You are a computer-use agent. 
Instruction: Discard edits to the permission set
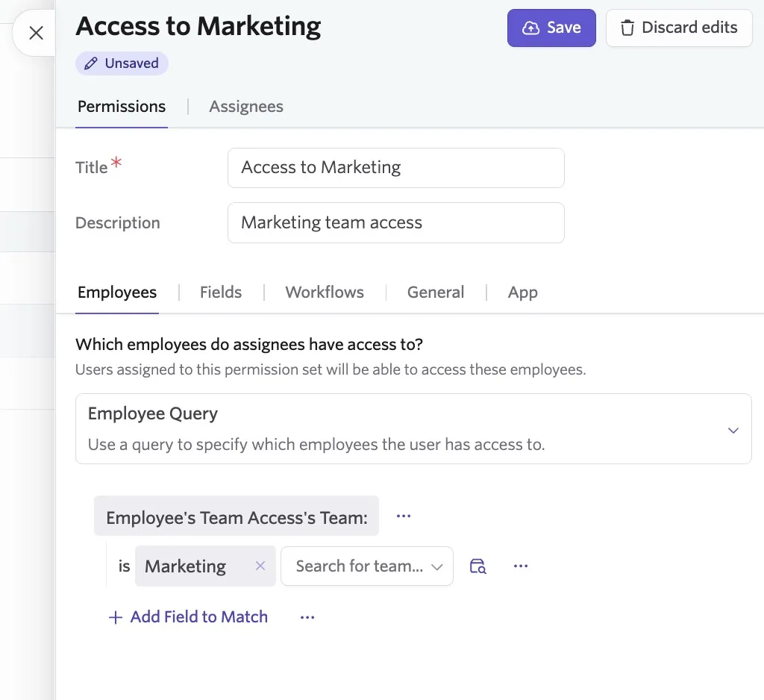pos(679,28)
